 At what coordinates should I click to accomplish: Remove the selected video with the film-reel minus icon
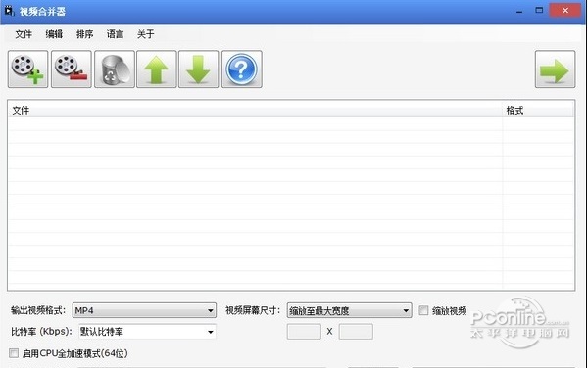[72, 69]
